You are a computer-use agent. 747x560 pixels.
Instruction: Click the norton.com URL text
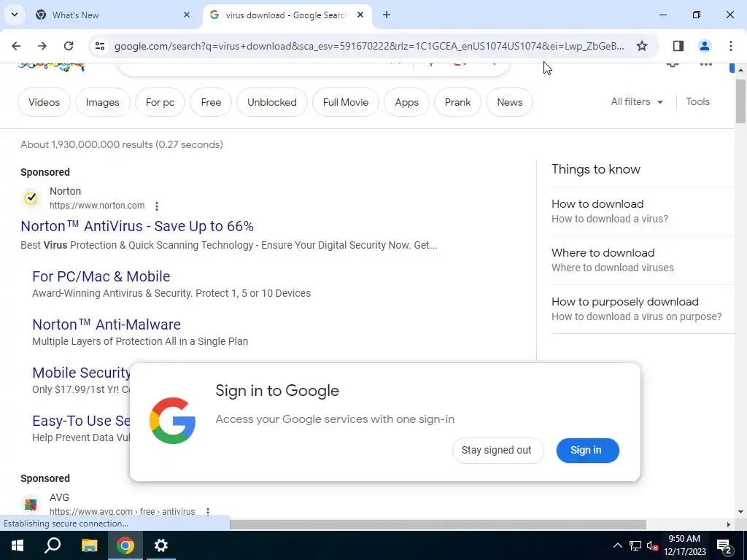(97, 205)
